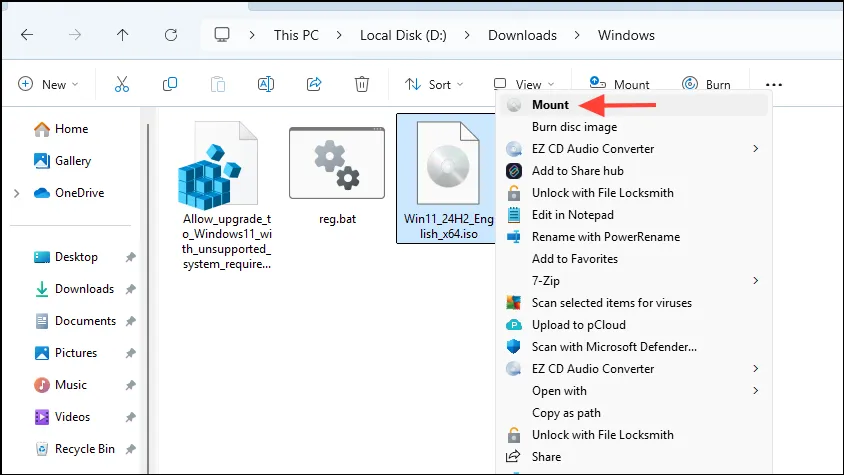Open Documents quick access folder
Viewport: 844px width, 475px height.
[75, 321]
